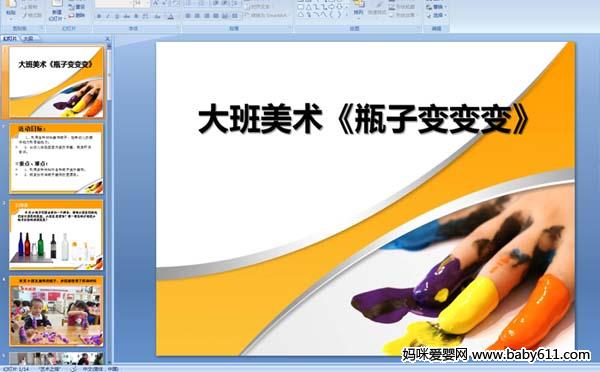
Task: Click the slide title 大班美术《瓶子变变变》
Action: 364,120
